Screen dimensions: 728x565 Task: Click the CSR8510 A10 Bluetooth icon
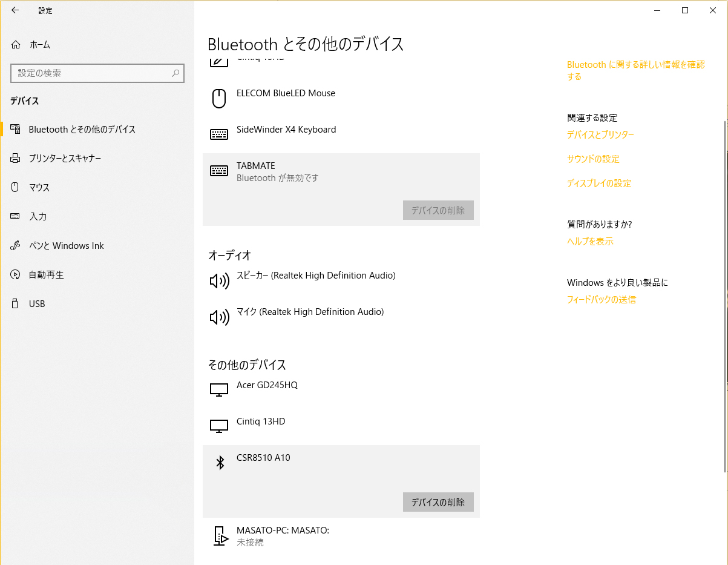220,463
